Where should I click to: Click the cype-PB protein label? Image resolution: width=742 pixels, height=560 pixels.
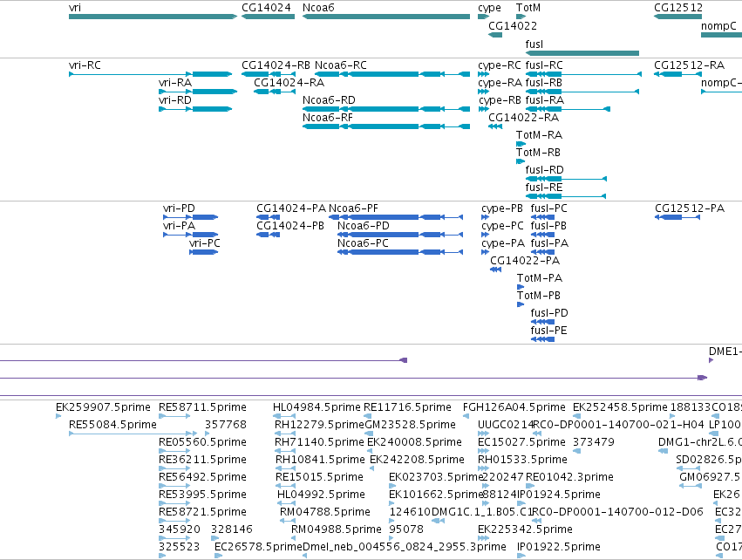pos(502,208)
